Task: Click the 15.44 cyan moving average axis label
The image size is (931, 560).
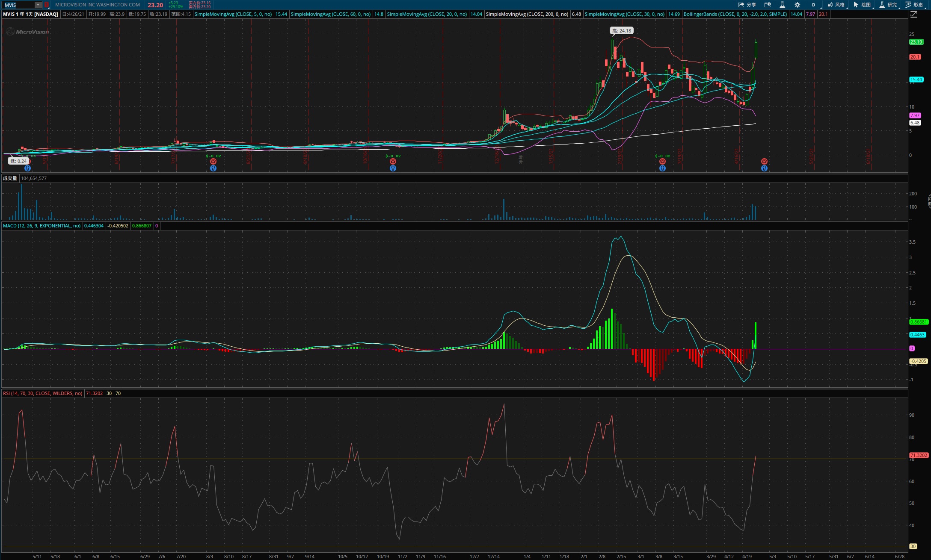Action: point(916,80)
